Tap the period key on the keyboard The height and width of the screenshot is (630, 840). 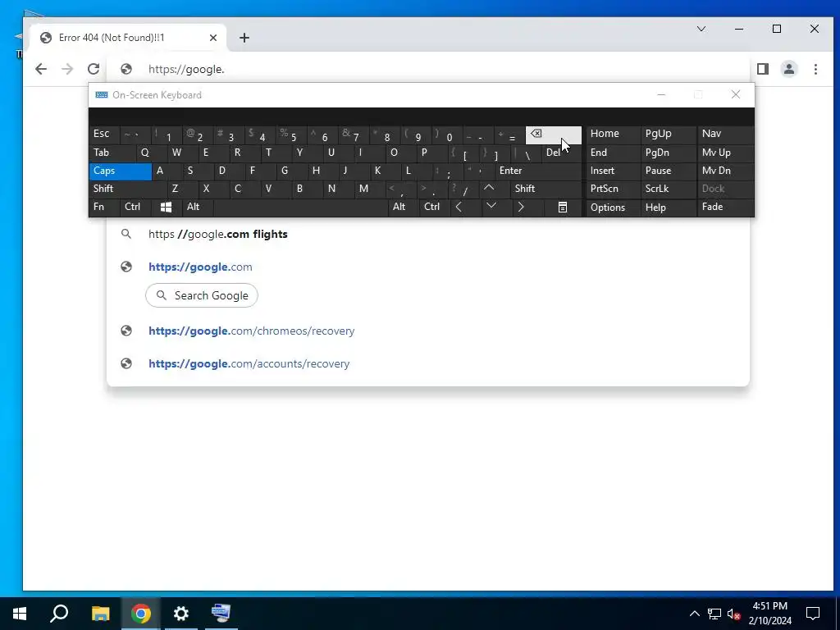pyautogui.click(x=432, y=189)
